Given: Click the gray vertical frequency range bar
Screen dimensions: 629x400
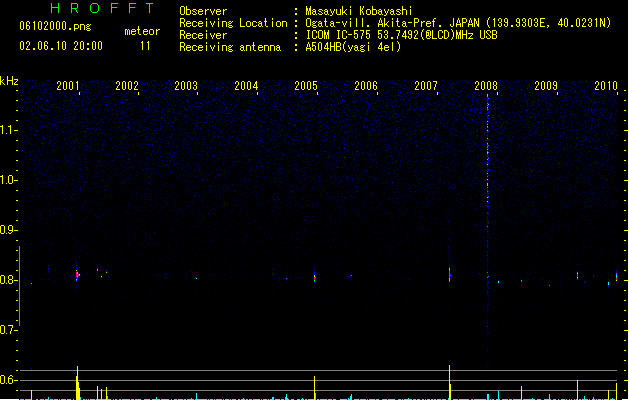Looking at the screenshot, I should (19, 286).
